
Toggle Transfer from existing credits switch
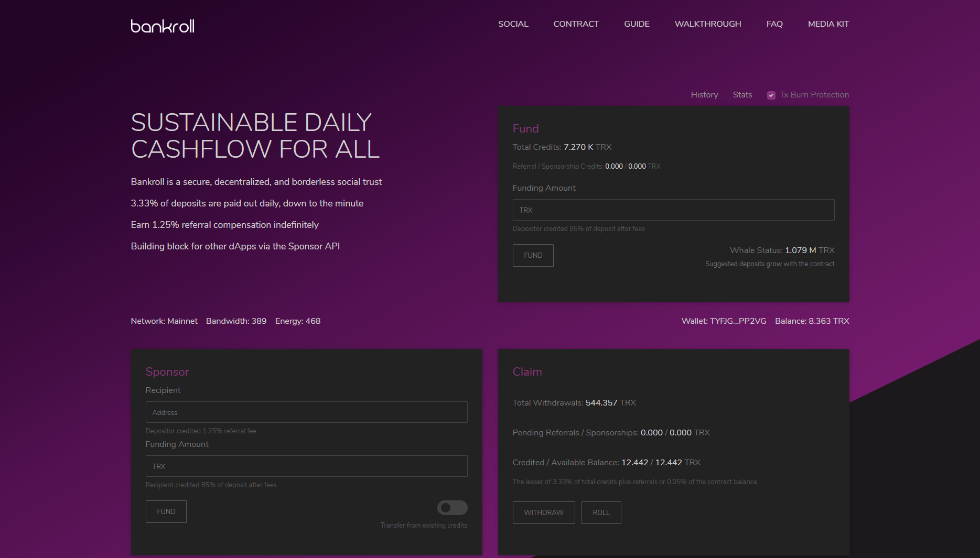point(451,508)
